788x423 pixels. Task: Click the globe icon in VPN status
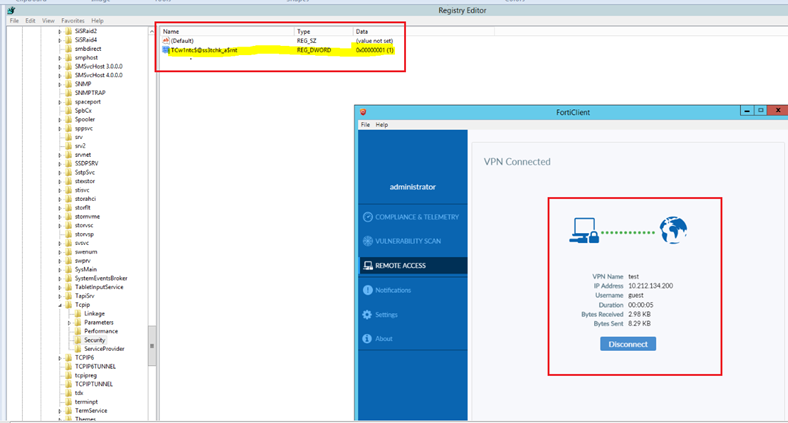(x=675, y=231)
